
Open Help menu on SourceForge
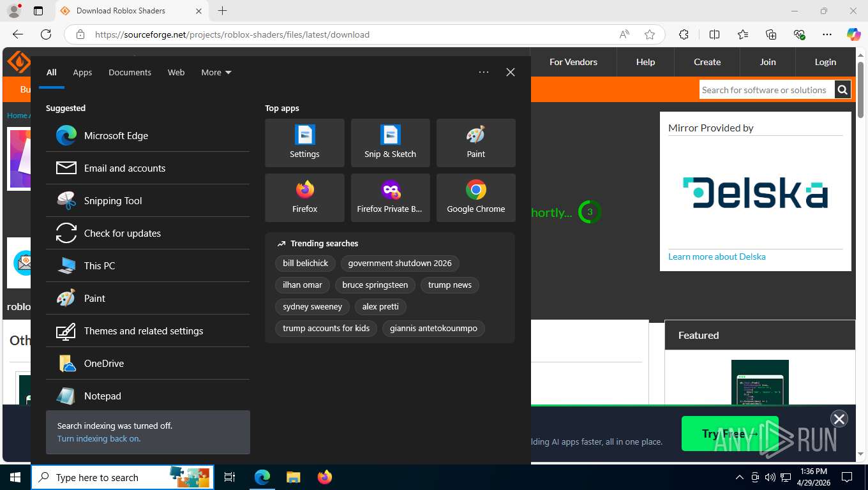pyautogui.click(x=645, y=62)
